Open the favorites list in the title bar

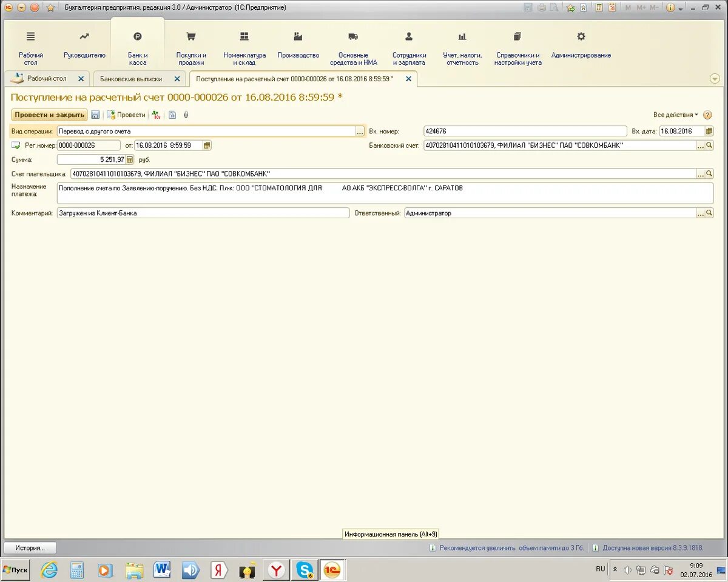point(584,8)
